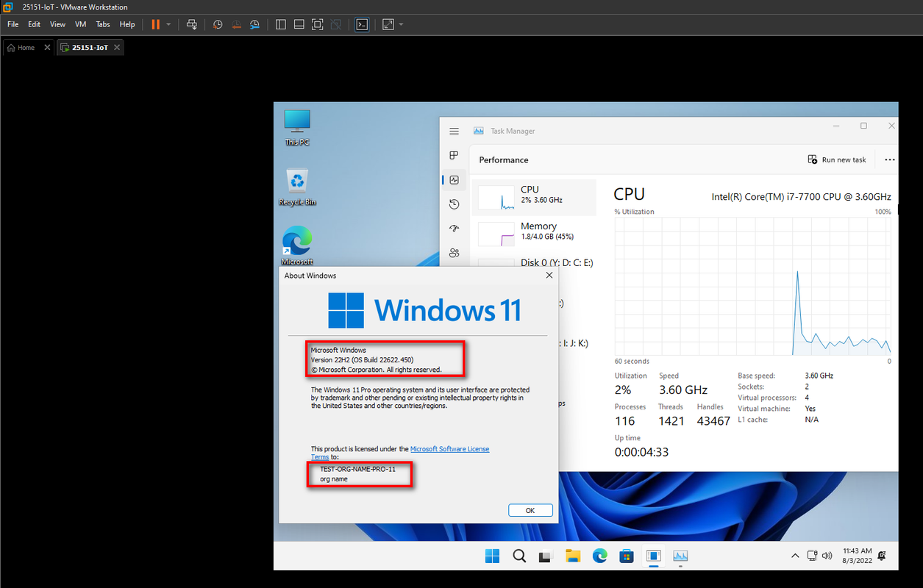
Task: Click Run new task button
Action: click(837, 159)
